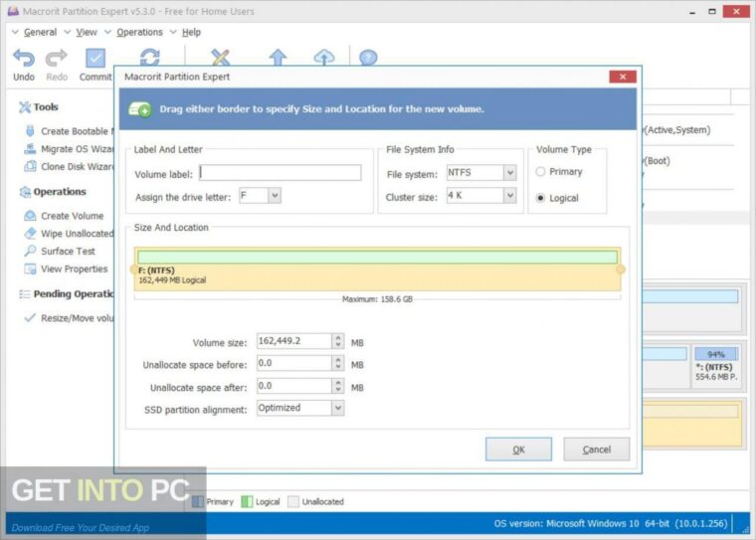Click the Unallocated legend color swatch

pyautogui.click(x=293, y=502)
